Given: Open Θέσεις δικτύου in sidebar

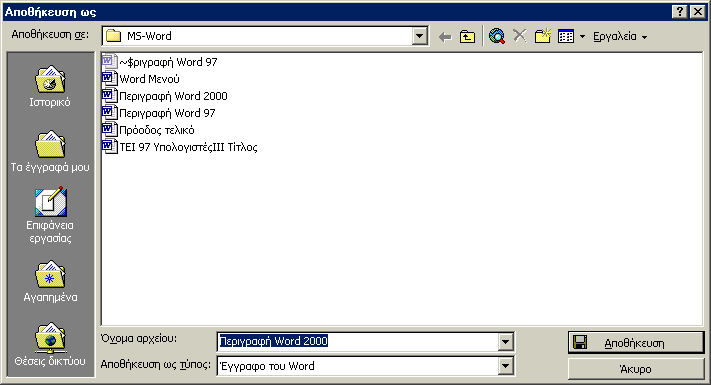Looking at the screenshot, I should 50,345.
